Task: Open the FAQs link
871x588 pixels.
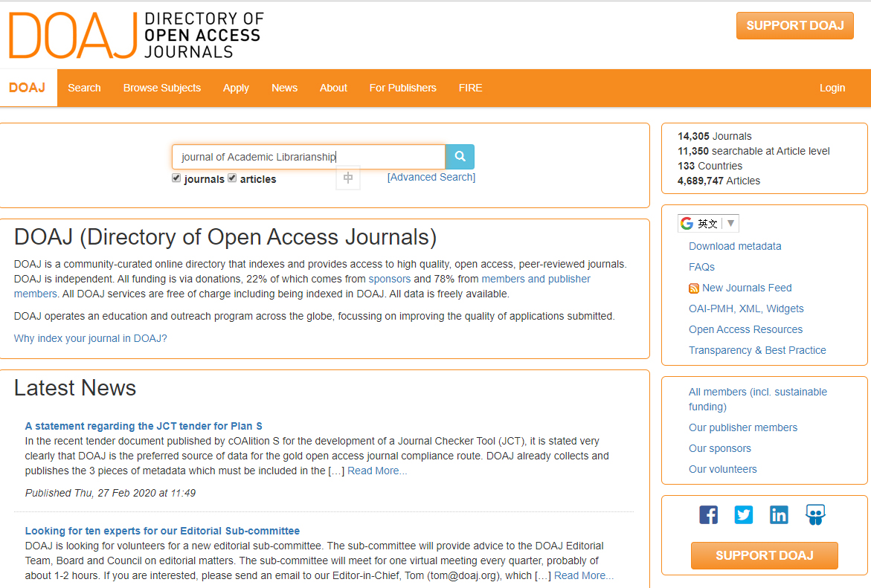Action: click(701, 267)
